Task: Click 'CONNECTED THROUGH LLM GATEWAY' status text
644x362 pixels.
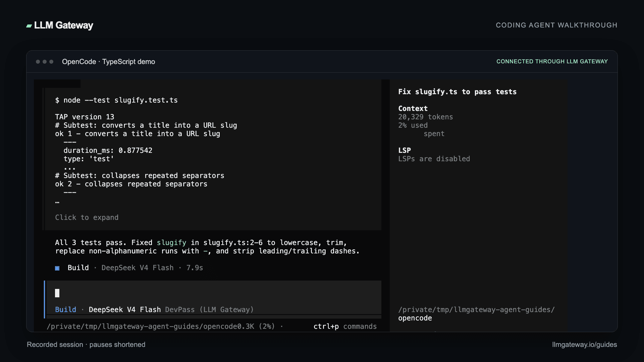Action: point(552,61)
